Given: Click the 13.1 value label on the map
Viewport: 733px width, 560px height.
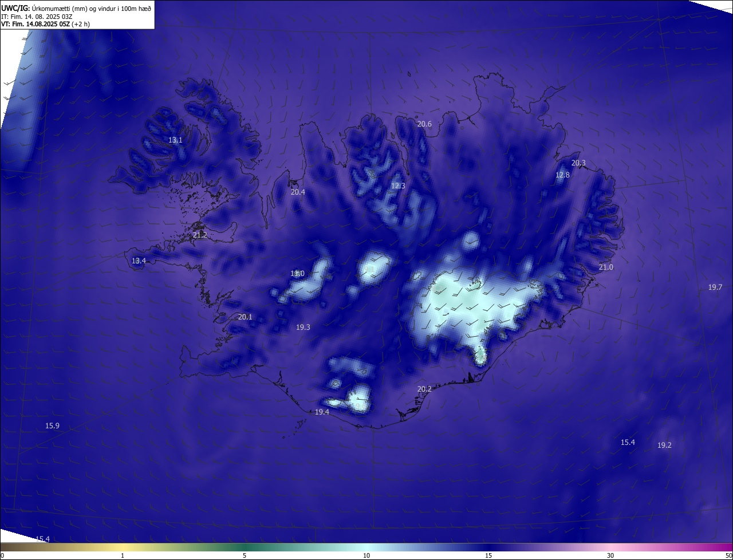Looking at the screenshot, I should [175, 140].
